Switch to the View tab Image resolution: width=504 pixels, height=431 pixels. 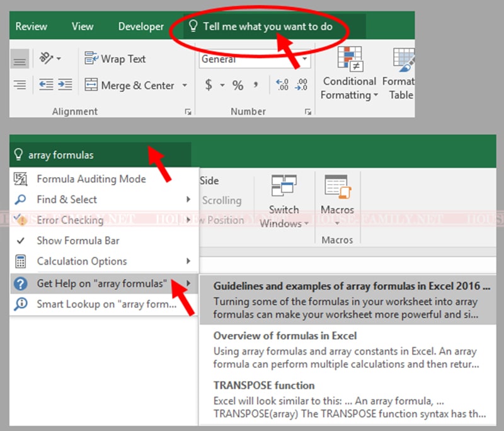coord(83,26)
